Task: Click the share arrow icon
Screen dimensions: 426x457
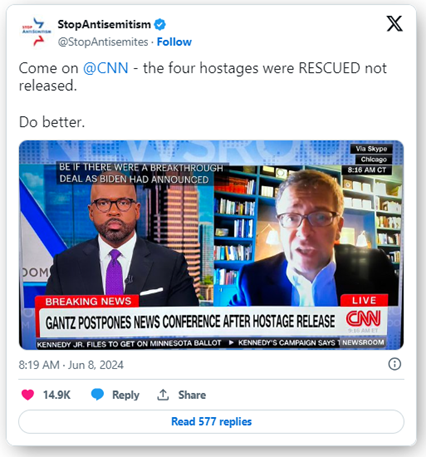Action: (163, 395)
